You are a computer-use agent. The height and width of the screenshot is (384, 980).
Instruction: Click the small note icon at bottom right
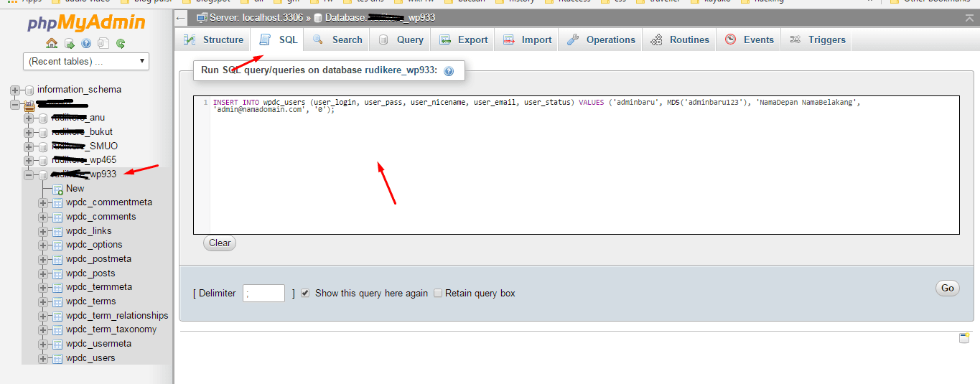tap(964, 338)
